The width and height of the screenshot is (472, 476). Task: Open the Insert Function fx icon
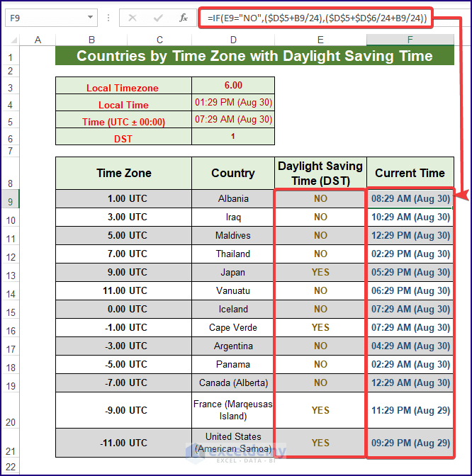click(183, 18)
